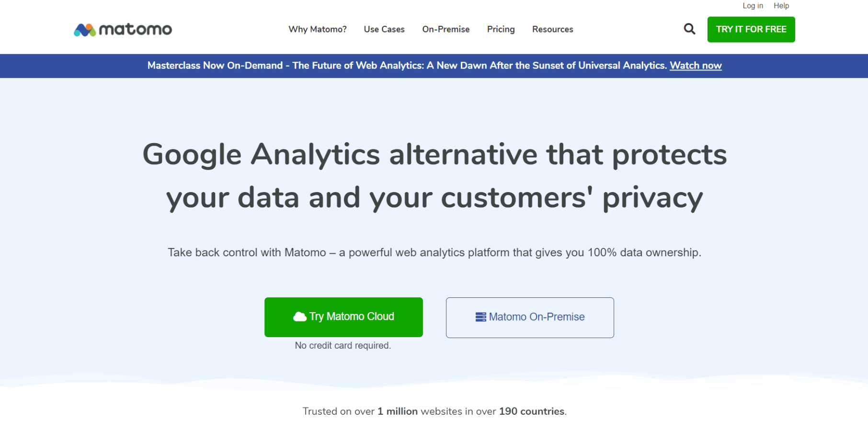868x431 pixels.
Task: Open the Watch now masterclass link
Action: (696, 66)
